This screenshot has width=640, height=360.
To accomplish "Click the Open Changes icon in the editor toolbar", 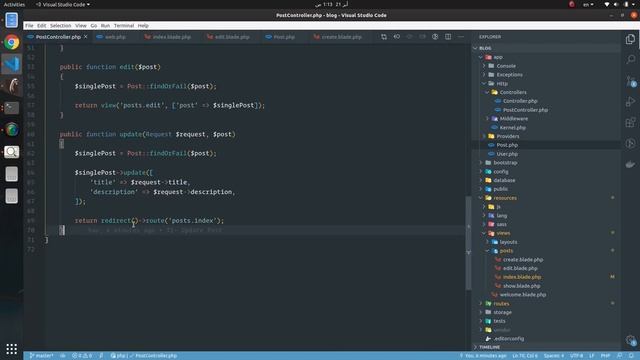I will (384, 37).
